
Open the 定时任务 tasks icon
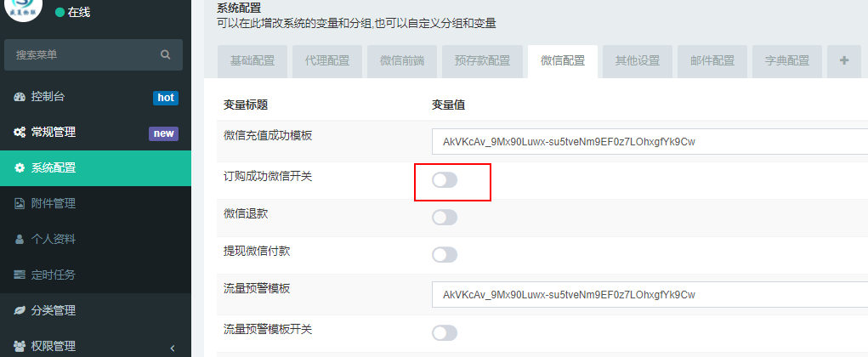[x=20, y=275]
